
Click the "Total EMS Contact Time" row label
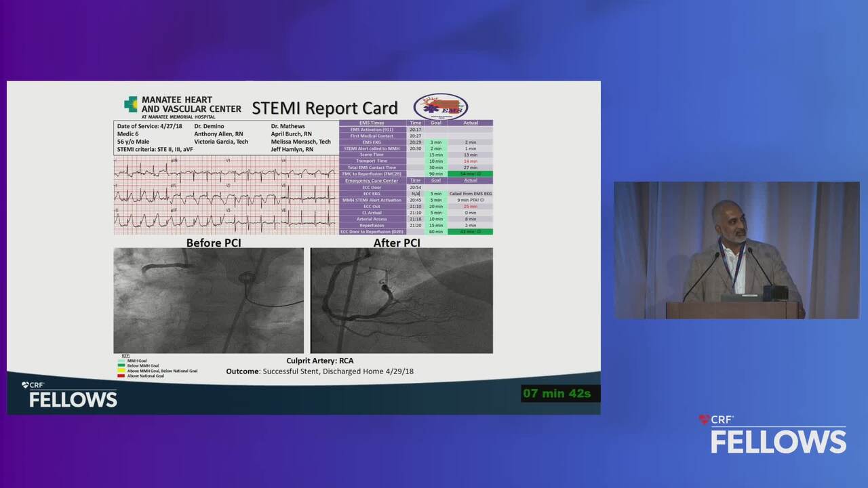tap(372, 167)
